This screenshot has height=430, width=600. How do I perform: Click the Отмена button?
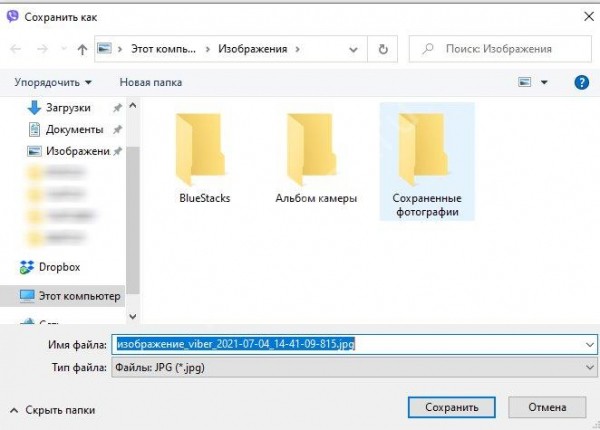pyautogui.click(x=547, y=407)
